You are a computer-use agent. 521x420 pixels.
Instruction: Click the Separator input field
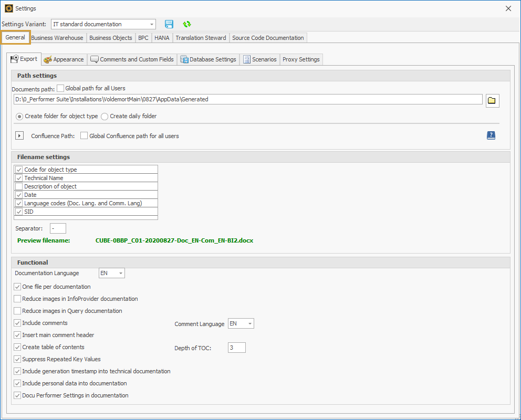58,228
